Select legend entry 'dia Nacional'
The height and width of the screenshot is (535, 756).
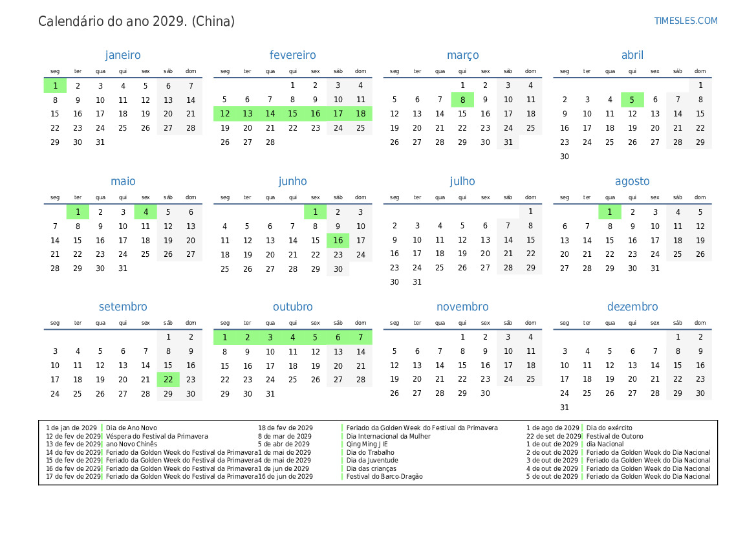pos(605,444)
